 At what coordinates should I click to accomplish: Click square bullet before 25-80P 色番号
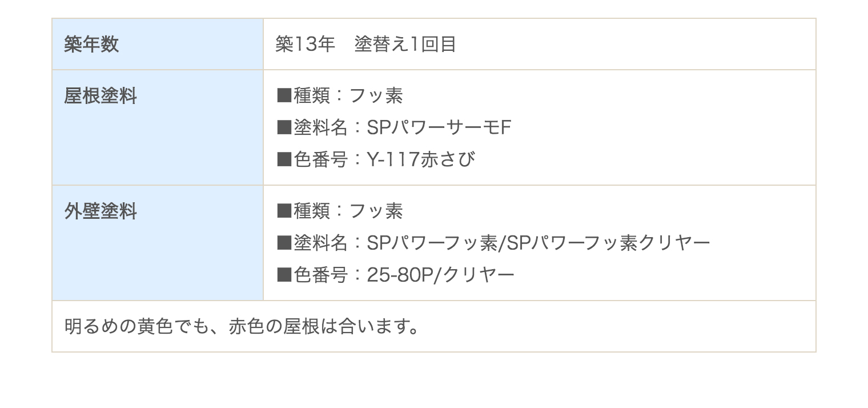click(284, 275)
